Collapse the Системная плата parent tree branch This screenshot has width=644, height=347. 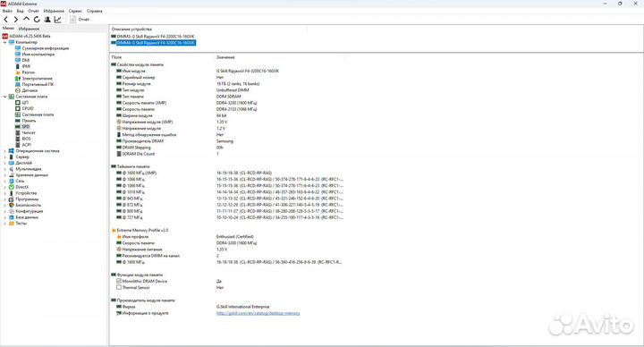pos(5,97)
